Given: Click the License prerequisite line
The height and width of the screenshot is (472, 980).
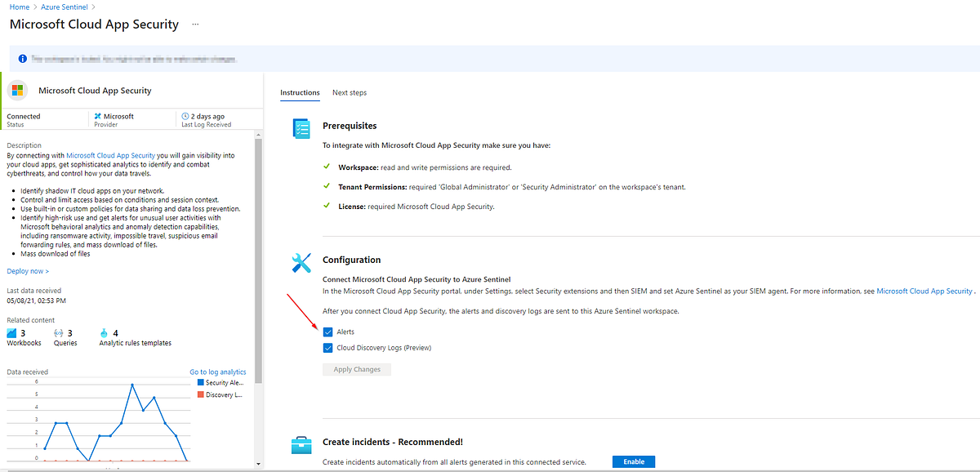Looking at the screenshot, I should pyautogui.click(x=416, y=207).
